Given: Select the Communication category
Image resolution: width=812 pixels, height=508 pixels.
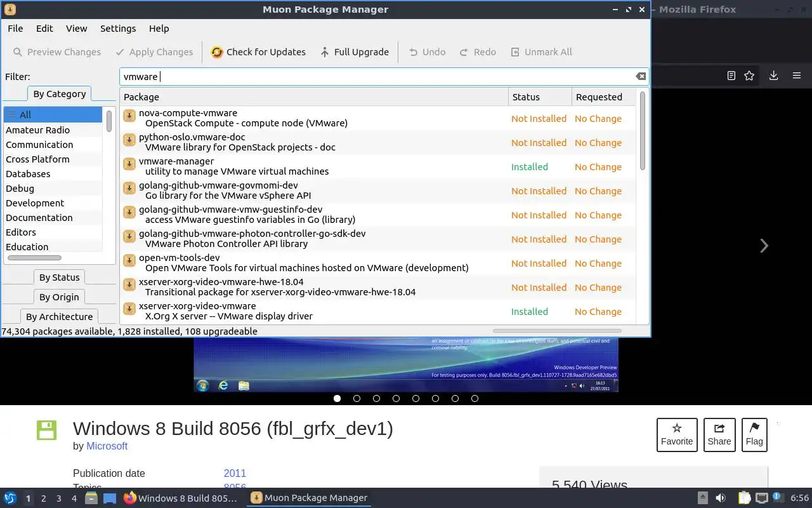Looking at the screenshot, I should pyautogui.click(x=53, y=145).
